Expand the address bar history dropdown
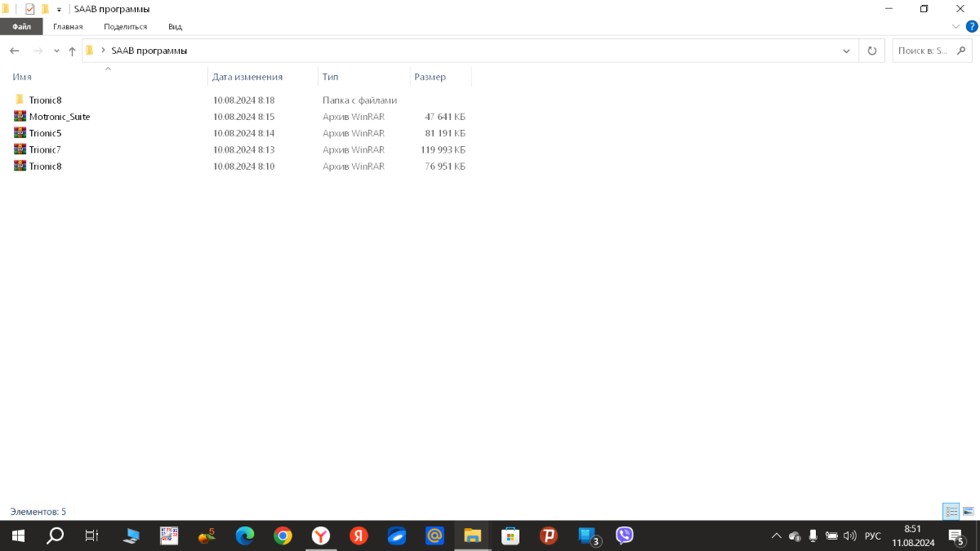The image size is (980, 551). 846,51
